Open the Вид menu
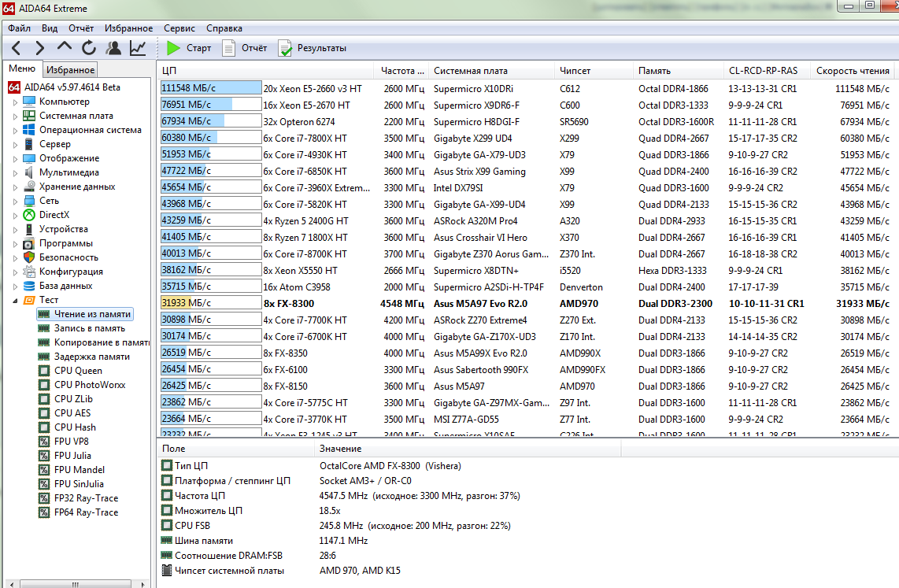This screenshot has height=588, width=899. point(50,28)
